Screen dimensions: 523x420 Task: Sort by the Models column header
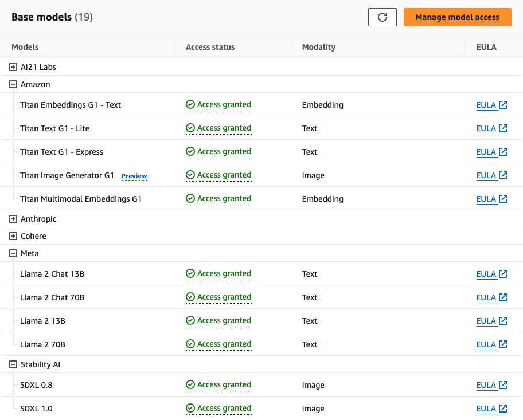pyautogui.click(x=25, y=47)
